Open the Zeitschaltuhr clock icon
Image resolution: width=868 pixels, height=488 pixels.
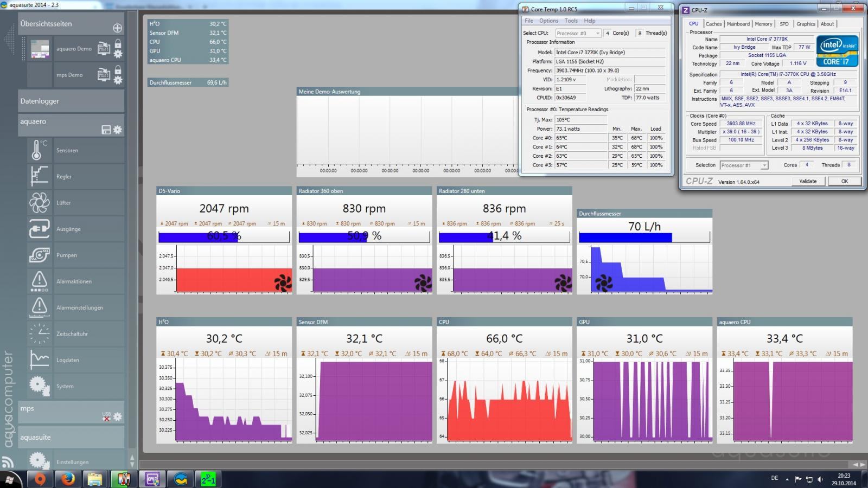(39, 333)
